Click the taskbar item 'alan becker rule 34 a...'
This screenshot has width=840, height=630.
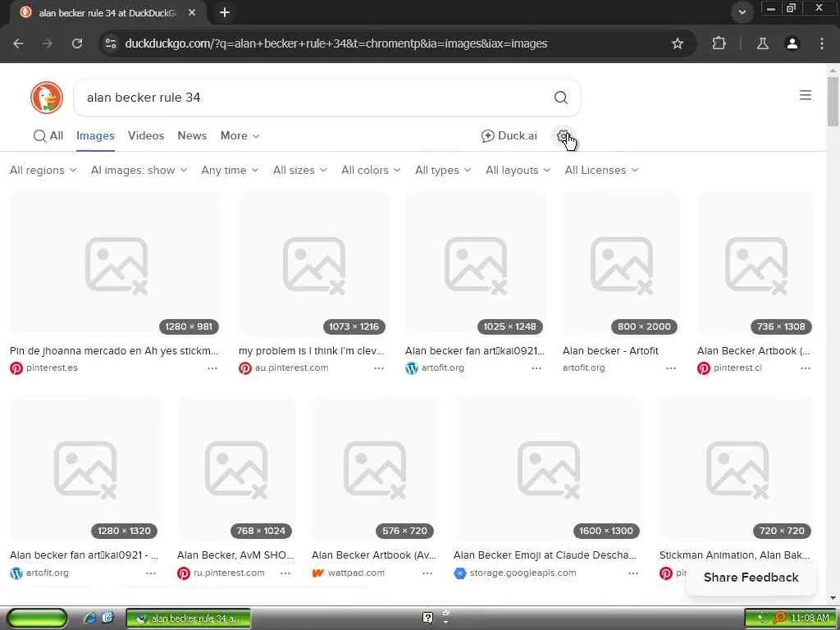pyautogui.click(x=189, y=619)
